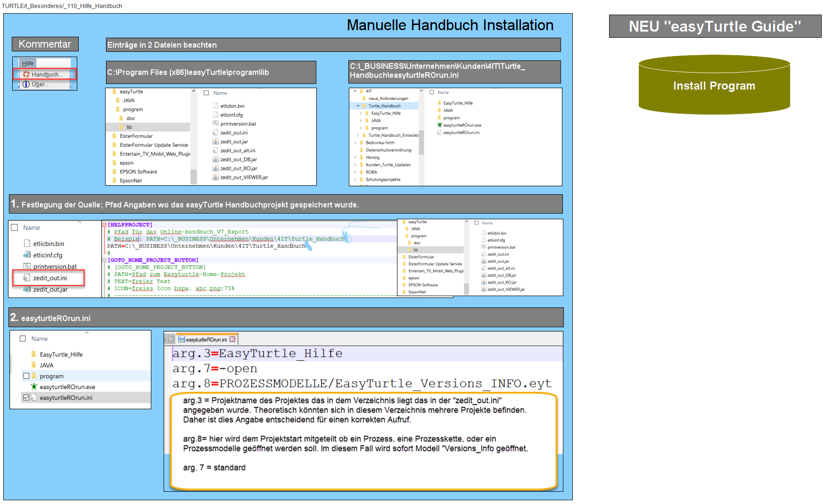The width and height of the screenshot is (825, 504).
Task: Click zedit_out.jar icon in large step 1 list
Action: (x=27, y=289)
